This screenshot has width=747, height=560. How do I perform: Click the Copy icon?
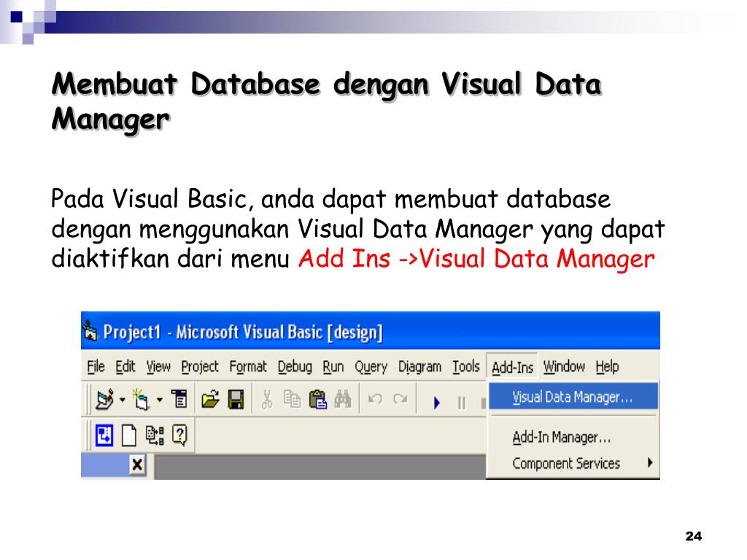(x=292, y=399)
